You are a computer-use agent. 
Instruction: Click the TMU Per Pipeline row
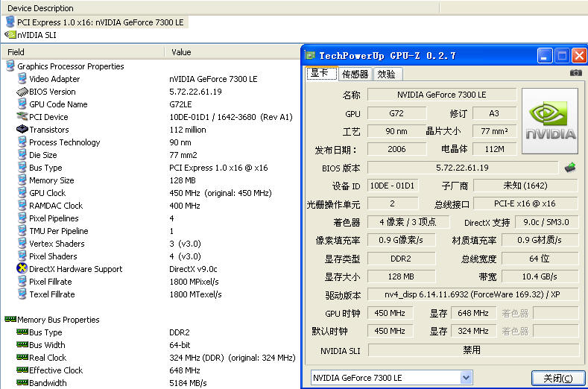point(150,231)
